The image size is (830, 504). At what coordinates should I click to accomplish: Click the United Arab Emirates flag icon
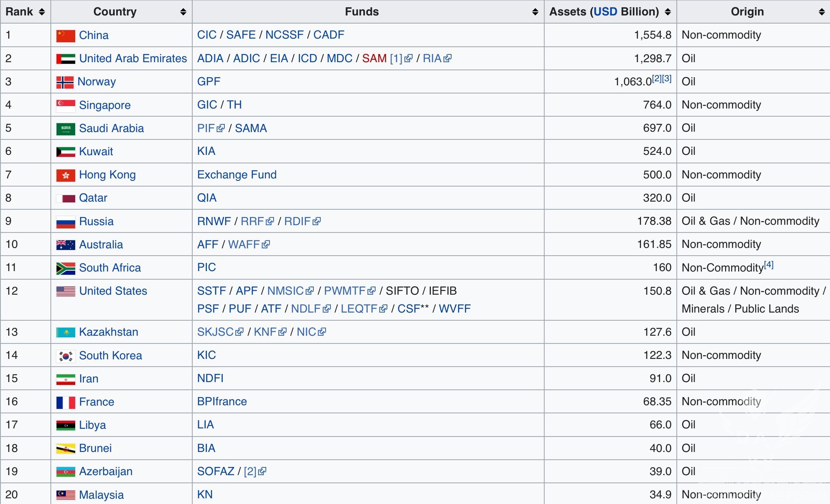[65, 59]
